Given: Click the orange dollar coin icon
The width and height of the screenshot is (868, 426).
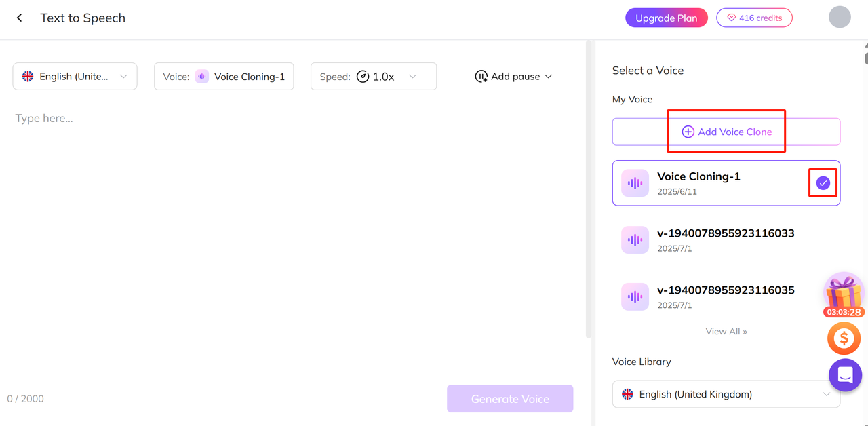Looking at the screenshot, I should click(844, 338).
